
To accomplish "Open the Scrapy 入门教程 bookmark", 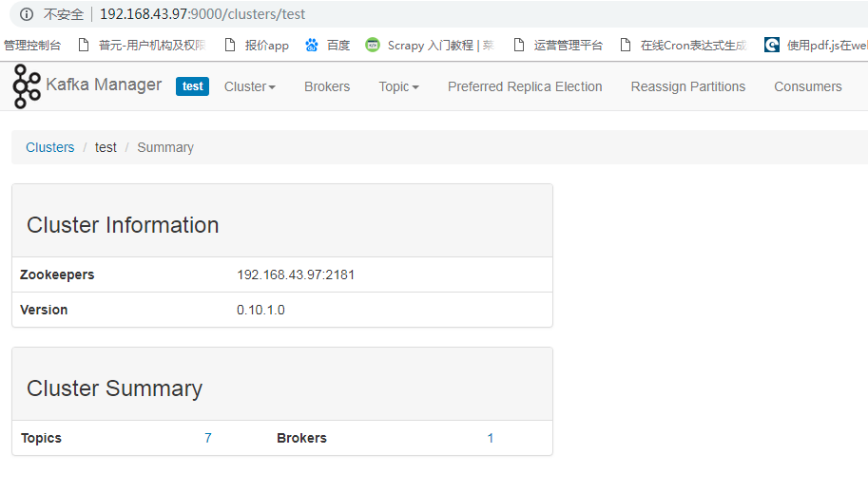I will pyautogui.click(x=430, y=46).
